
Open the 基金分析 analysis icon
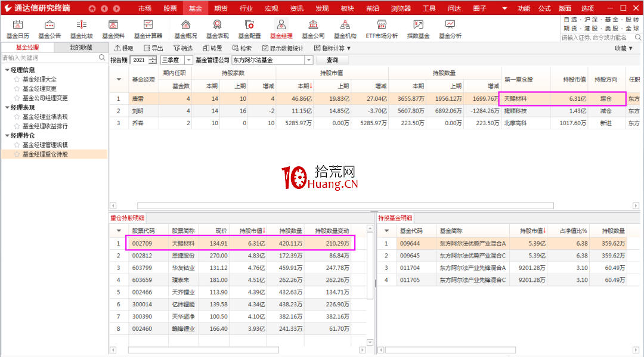tap(450, 30)
